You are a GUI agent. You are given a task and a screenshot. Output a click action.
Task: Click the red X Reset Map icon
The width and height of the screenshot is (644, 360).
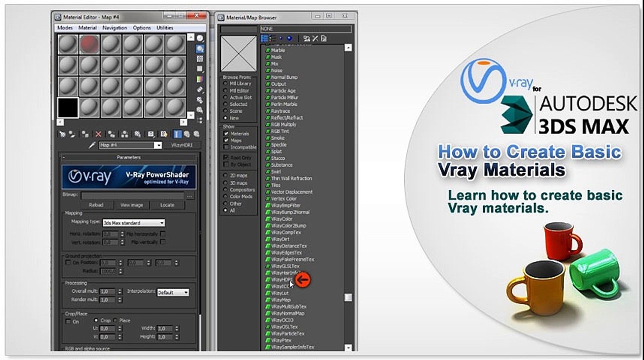pos(99,134)
